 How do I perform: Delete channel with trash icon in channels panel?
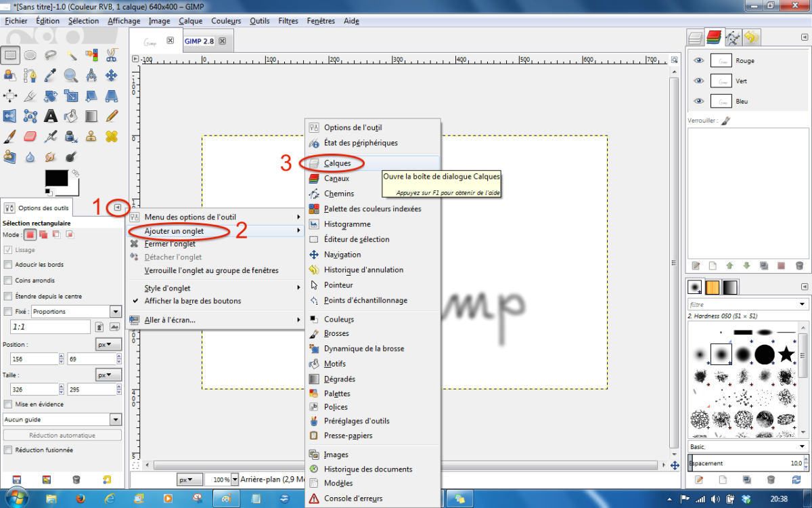[x=799, y=266]
